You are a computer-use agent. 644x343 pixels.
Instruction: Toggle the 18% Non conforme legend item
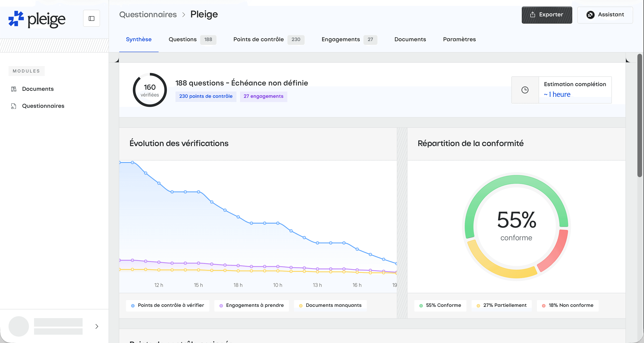coord(568,305)
